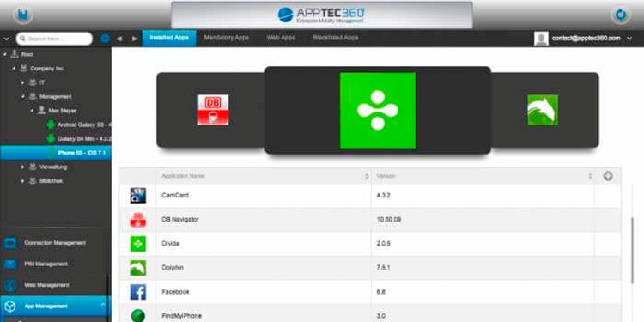Expand the IT group node
This screenshot has height=322, width=644.
coord(23,82)
